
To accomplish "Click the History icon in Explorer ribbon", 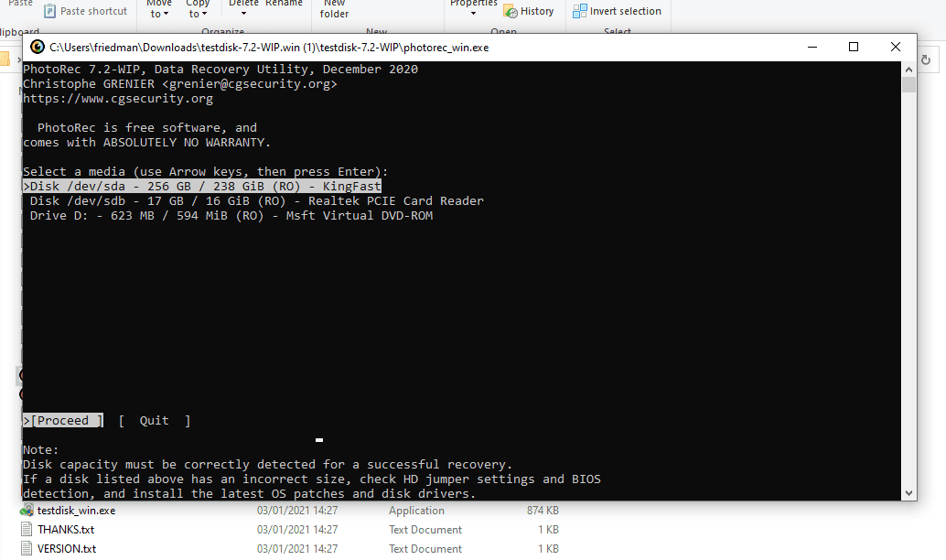I will (x=511, y=12).
